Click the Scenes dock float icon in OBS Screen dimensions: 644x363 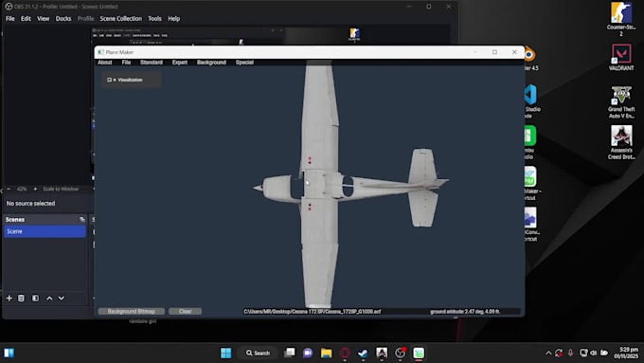(x=81, y=220)
